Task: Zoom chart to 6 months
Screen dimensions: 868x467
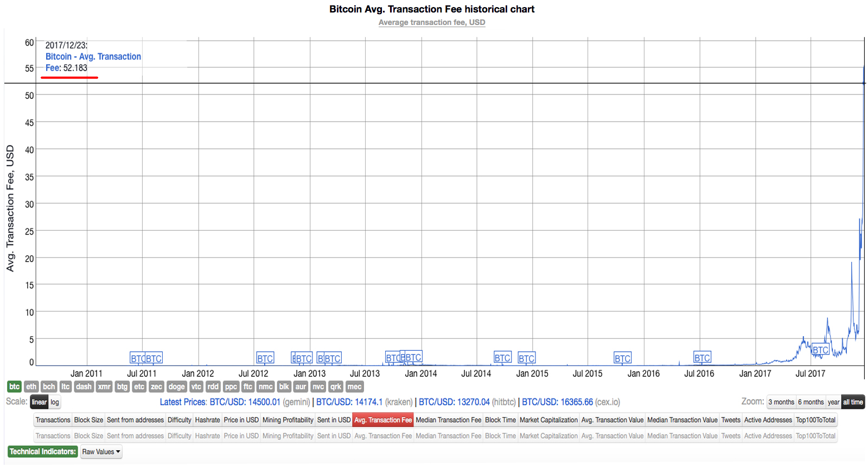Action: click(810, 402)
